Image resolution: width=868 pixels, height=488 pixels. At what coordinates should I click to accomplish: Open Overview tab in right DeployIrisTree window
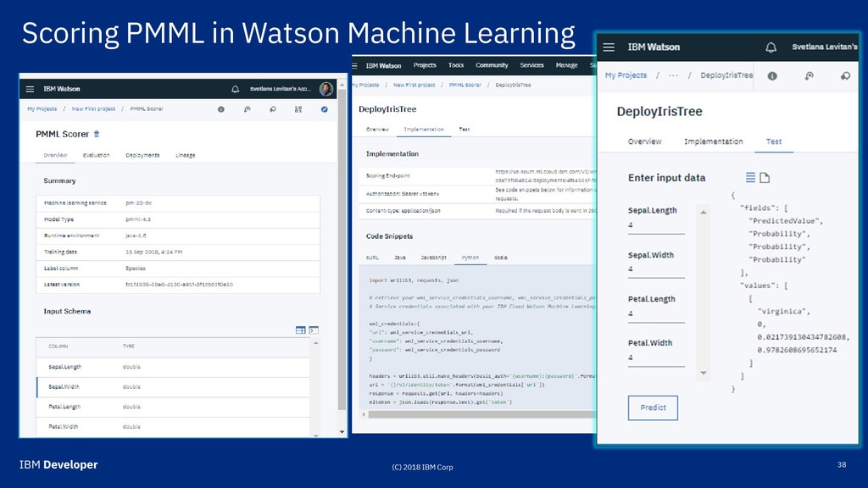coord(644,141)
